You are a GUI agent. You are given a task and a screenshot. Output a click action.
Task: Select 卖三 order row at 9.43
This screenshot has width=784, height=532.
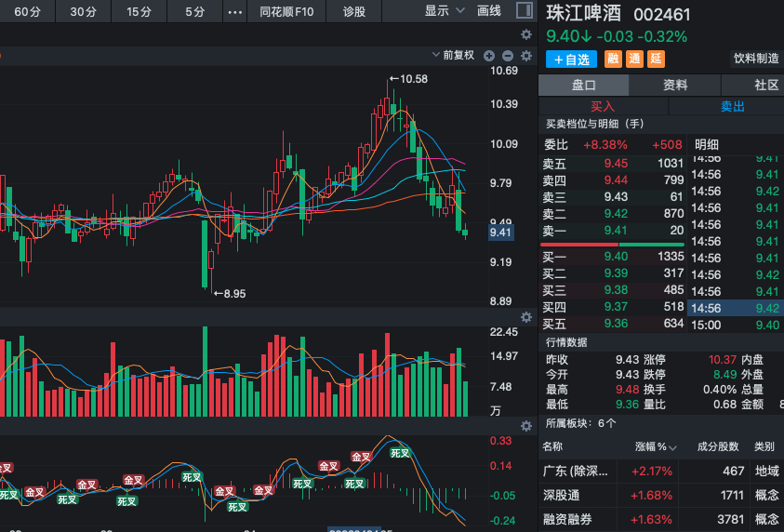613,197
